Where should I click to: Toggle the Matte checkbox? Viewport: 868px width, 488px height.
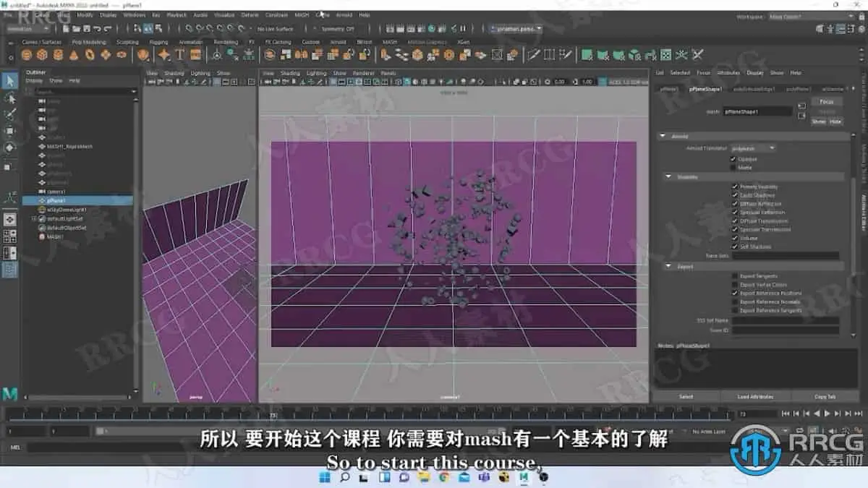[734, 168]
